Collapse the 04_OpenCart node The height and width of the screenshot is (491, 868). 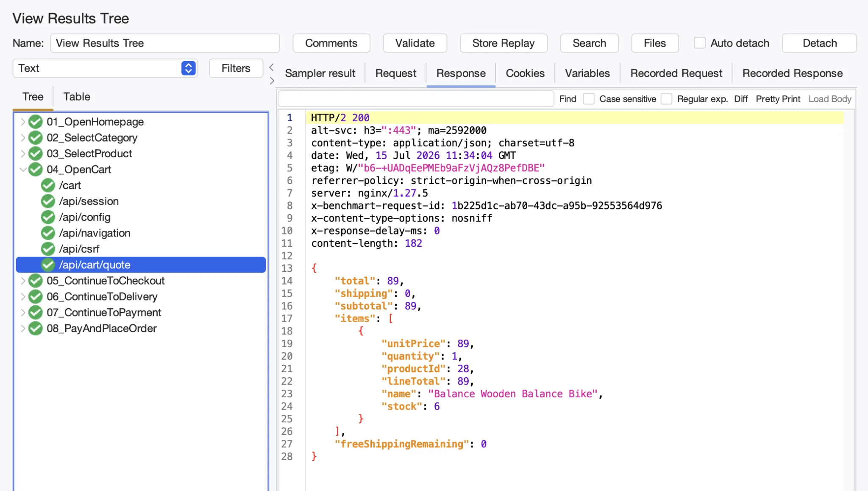pos(23,170)
